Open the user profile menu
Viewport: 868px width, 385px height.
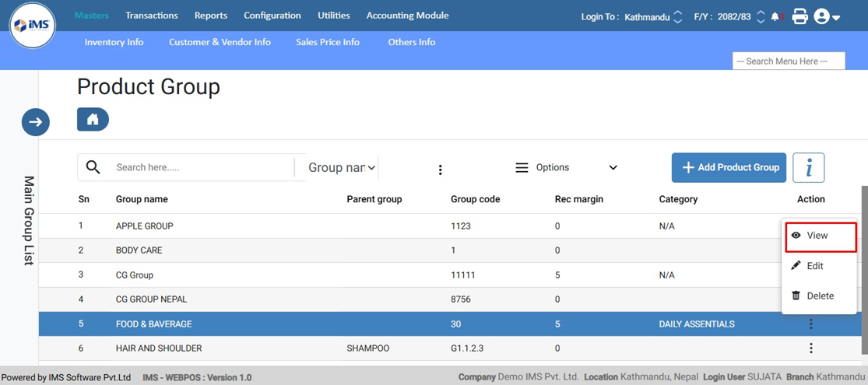(x=827, y=16)
